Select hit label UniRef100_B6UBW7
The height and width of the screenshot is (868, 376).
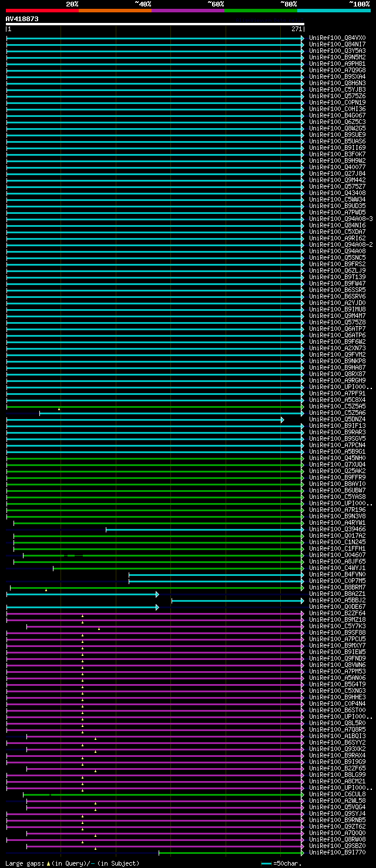[337, 490]
